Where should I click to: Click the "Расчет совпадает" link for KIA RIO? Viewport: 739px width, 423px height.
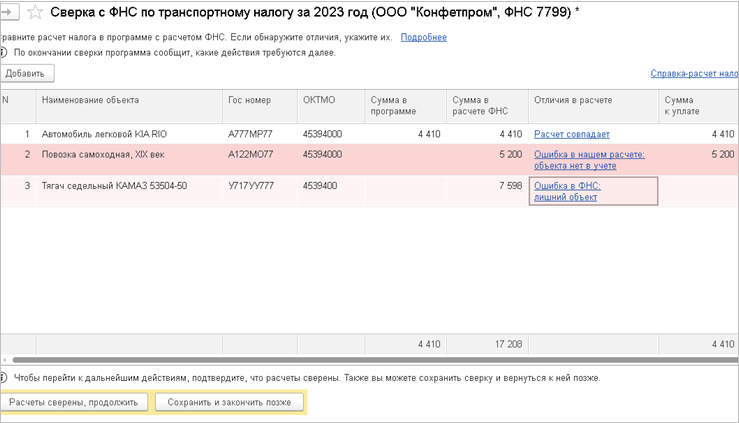[x=572, y=134]
